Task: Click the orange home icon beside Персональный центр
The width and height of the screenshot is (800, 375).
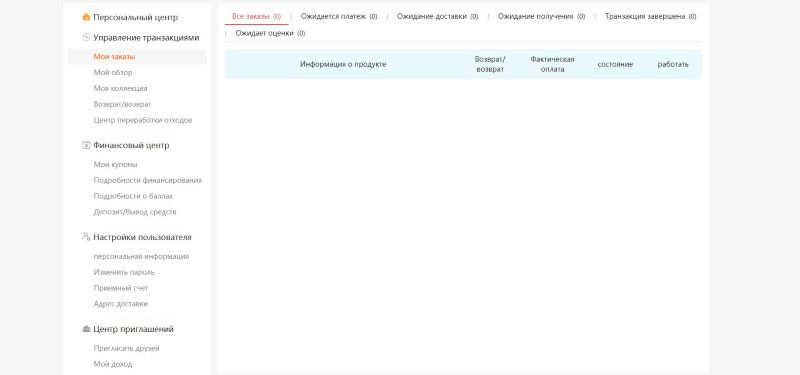Action: 86,17
